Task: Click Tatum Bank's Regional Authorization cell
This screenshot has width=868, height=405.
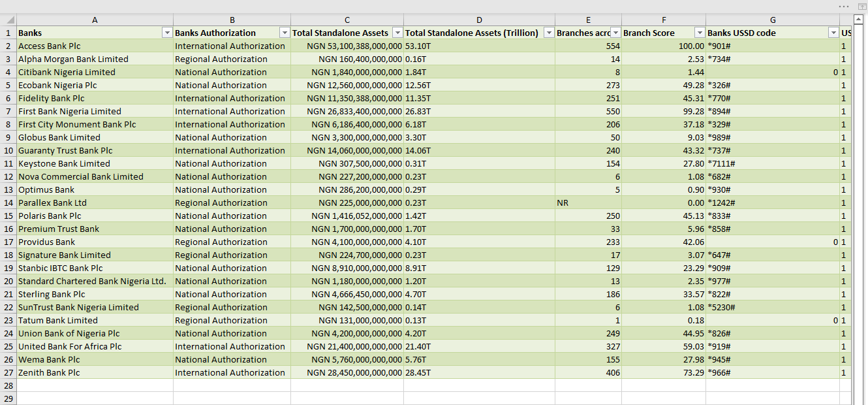Action: [232, 320]
